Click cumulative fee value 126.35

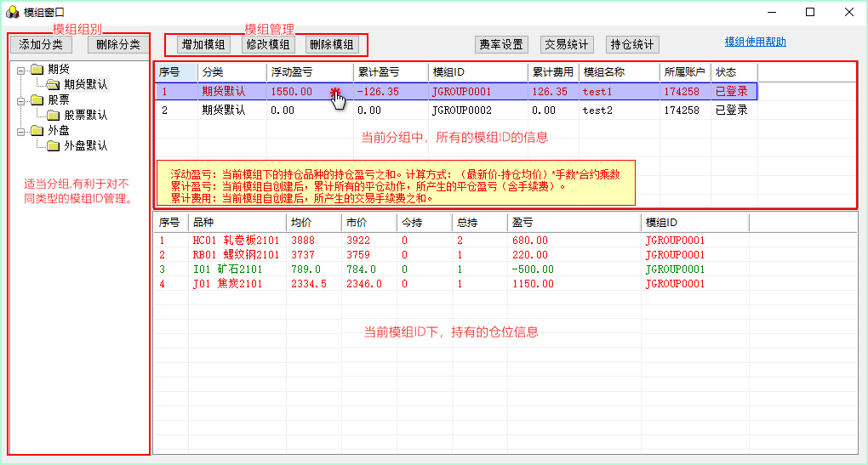coord(550,92)
